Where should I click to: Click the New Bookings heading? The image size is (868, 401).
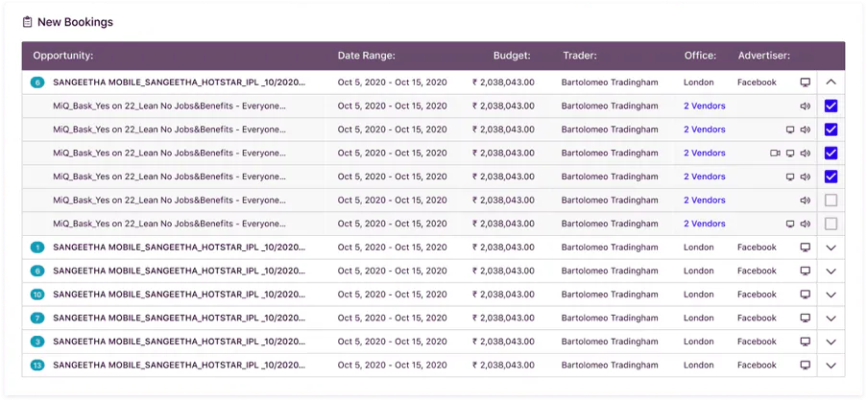[75, 23]
